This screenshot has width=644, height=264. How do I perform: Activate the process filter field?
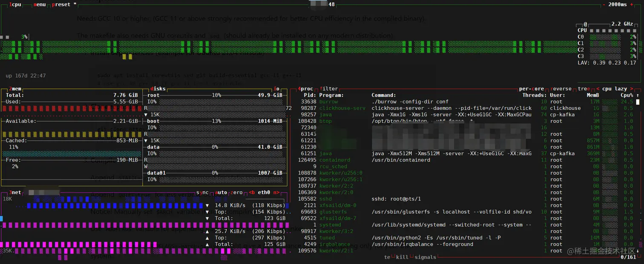329,89
